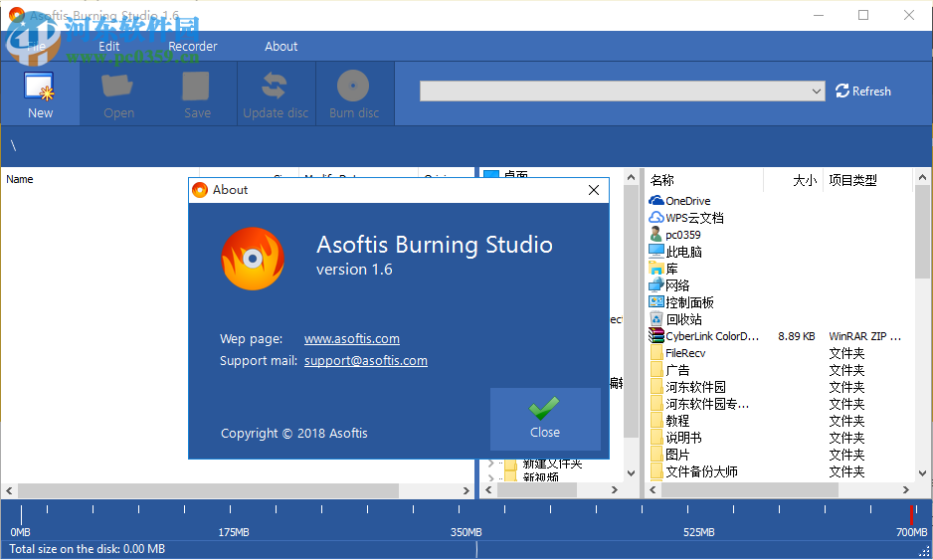This screenshot has width=933, height=560.
Task: Click the Update disc toolbar icon
Action: point(276,94)
